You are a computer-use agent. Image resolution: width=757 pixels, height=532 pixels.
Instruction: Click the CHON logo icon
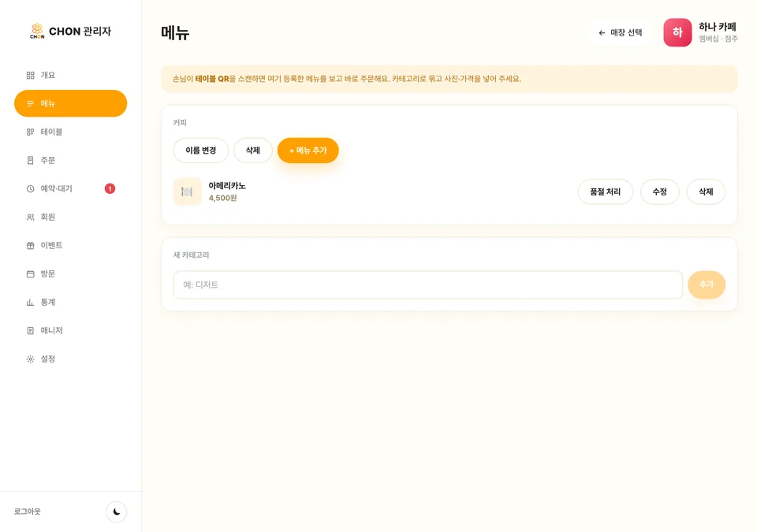pyautogui.click(x=37, y=31)
